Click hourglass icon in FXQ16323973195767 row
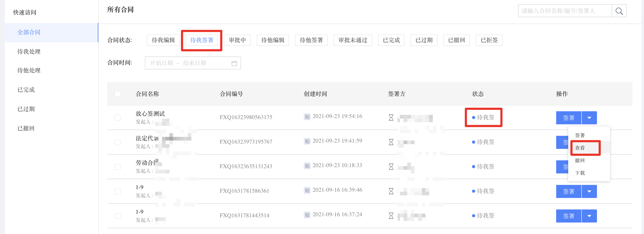 point(391,142)
